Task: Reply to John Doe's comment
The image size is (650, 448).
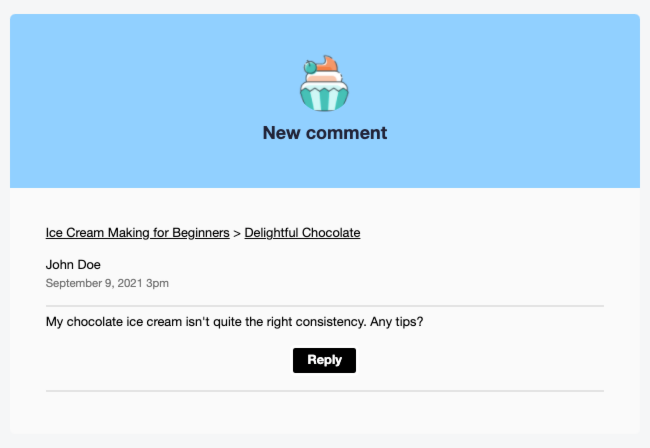Action: point(324,360)
